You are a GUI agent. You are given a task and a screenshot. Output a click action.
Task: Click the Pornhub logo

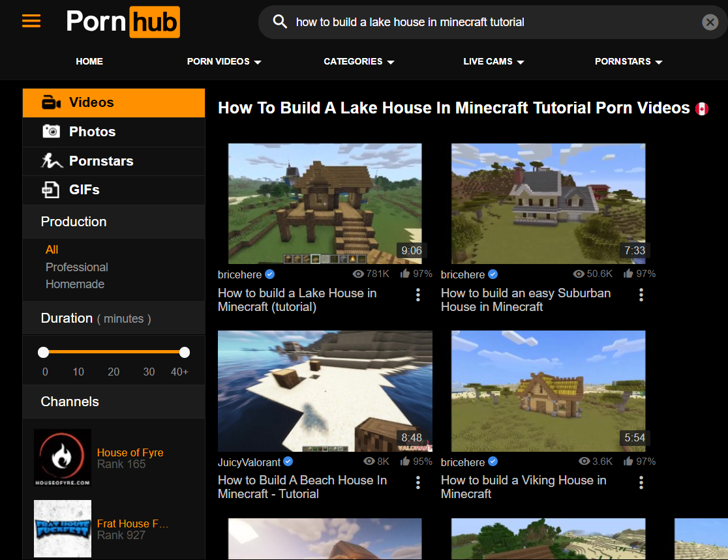point(123,22)
